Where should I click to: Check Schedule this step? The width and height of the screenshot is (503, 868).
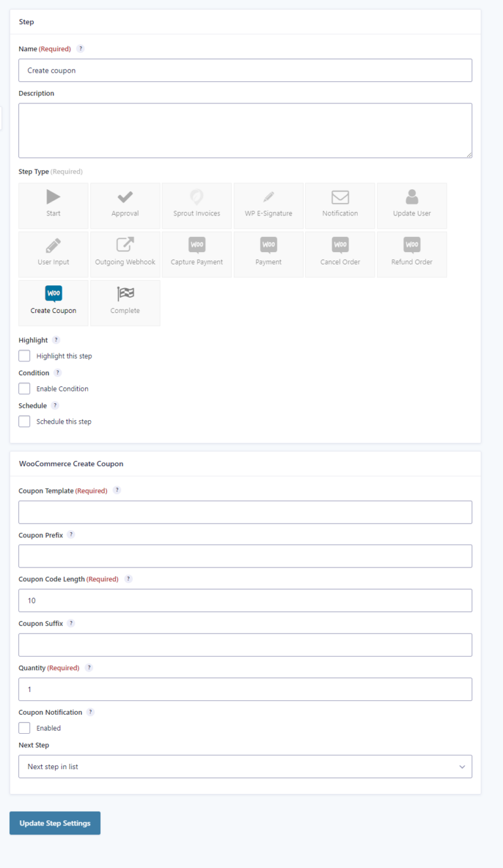24,422
